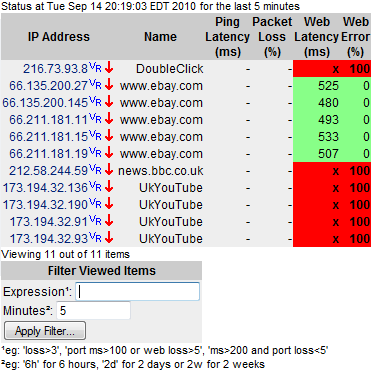Sort by the Web Latency column header

pos(317,37)
